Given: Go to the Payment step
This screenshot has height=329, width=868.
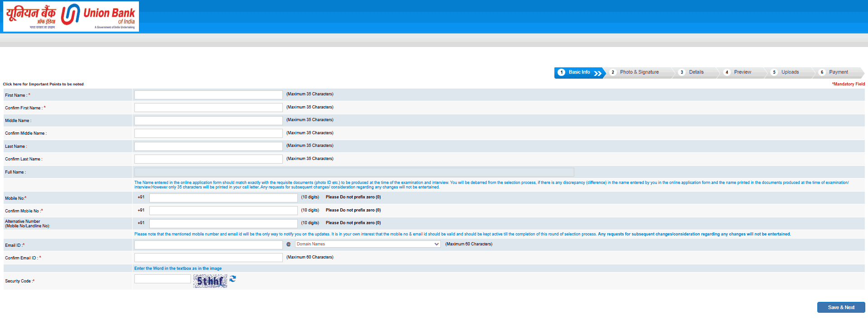Looking at the screenshot, I should tap(838, 72).
